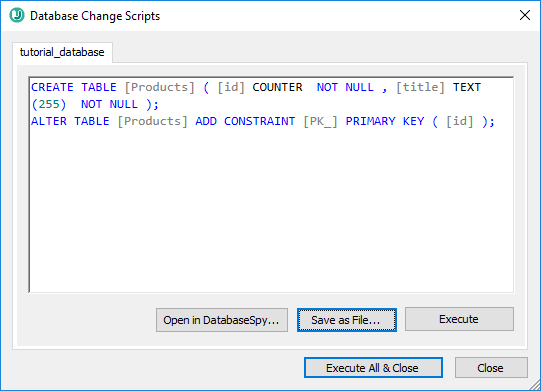Image resolution: width=541 pixels, height=391 pixels.
Task: Close the Database Change Scripts dialog
Action: click(524, 15)
